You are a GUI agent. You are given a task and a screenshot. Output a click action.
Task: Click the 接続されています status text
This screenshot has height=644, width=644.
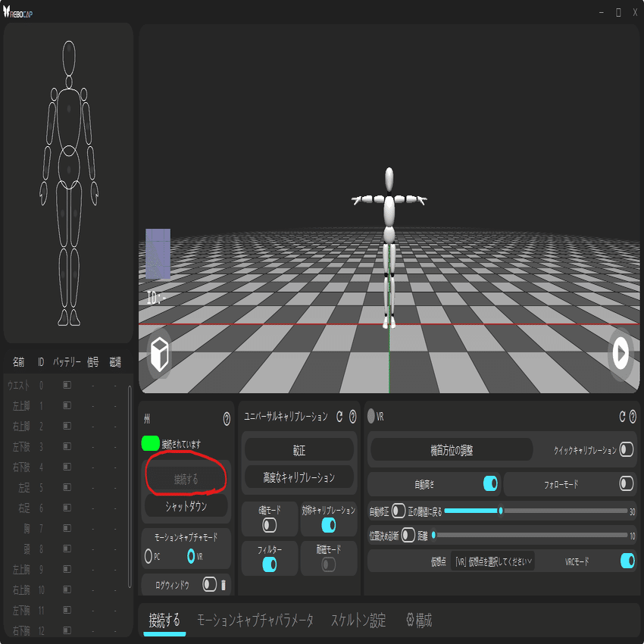[181, 444]
